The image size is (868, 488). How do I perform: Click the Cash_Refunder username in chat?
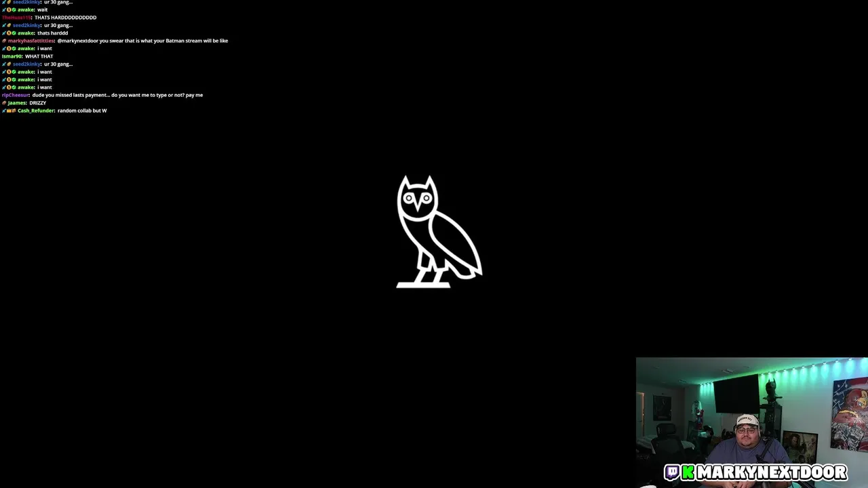coord(36,110)
